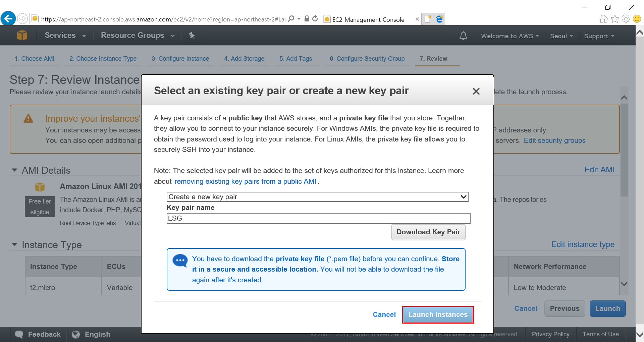Click the inner panel scrollbar thumb
This screenshot has width=644, height=342.
tap(624, 150)
